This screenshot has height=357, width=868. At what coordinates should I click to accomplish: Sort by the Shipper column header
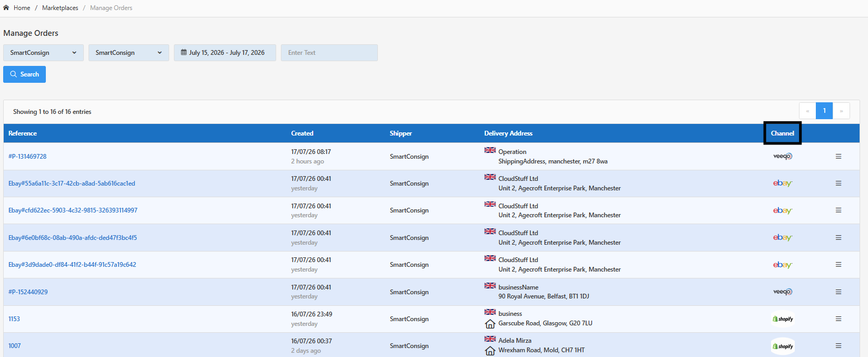click(401, 133)
